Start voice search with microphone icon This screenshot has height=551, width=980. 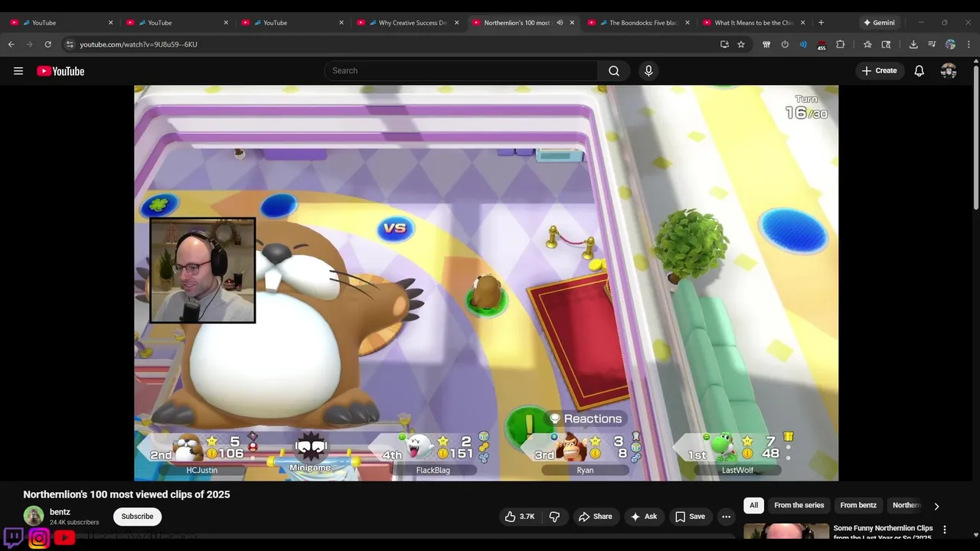pos(648,71)
